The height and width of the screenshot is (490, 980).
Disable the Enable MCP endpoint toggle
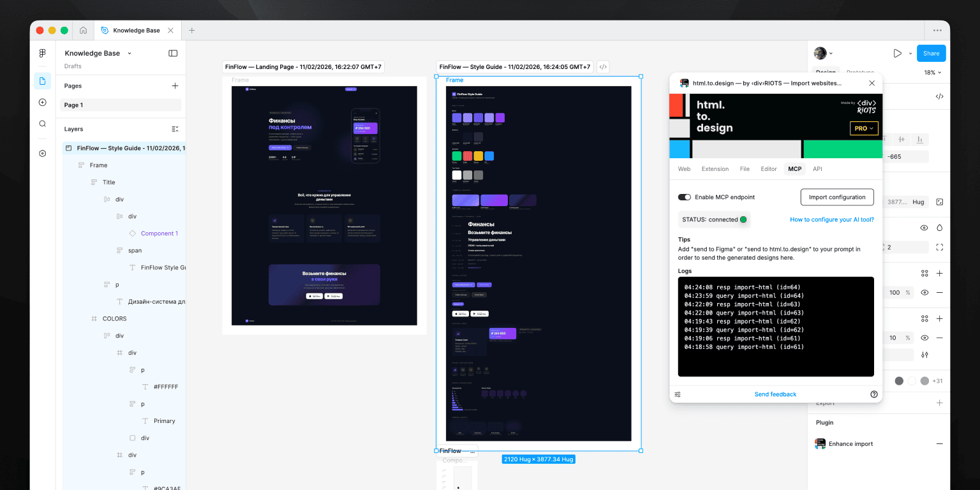[685, 197]
